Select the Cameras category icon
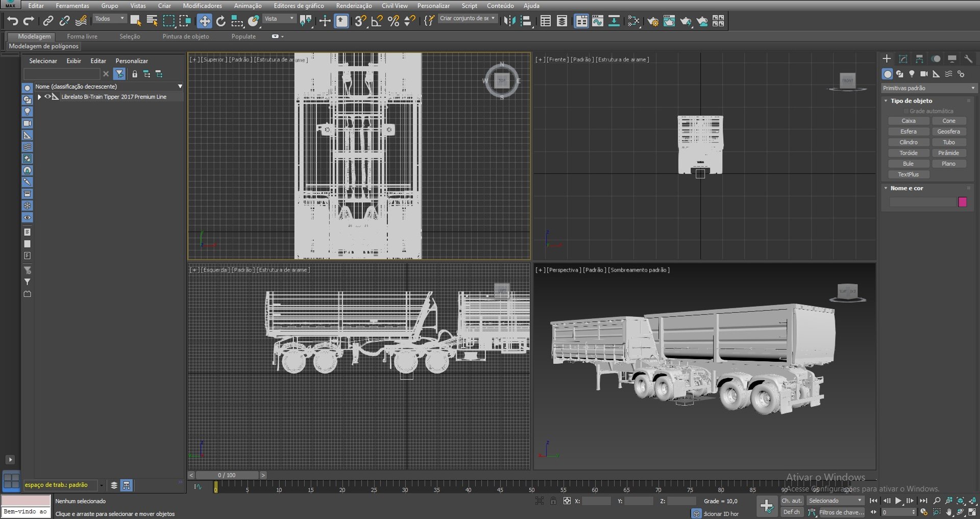 tap(924, 74)
